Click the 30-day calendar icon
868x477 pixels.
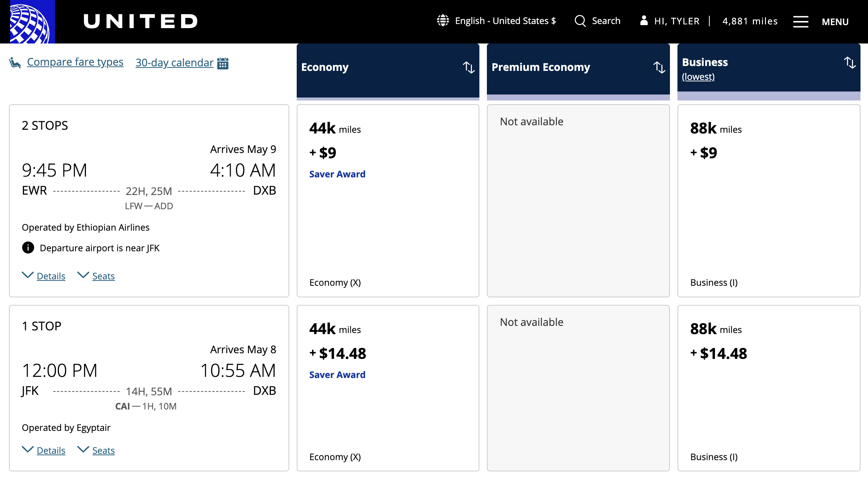pos(223,63)
